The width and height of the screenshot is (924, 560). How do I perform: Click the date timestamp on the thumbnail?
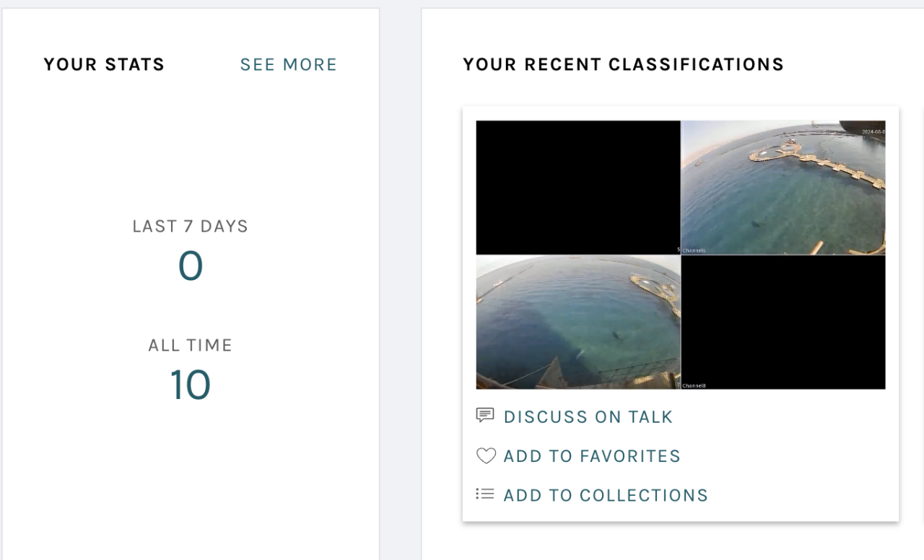click(x=873, y=132)
